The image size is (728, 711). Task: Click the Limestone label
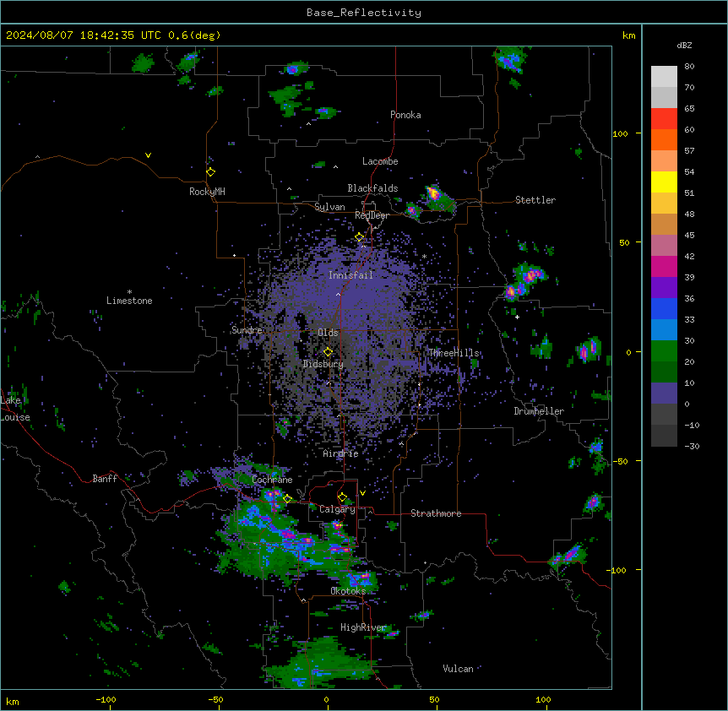pos(129,301)
